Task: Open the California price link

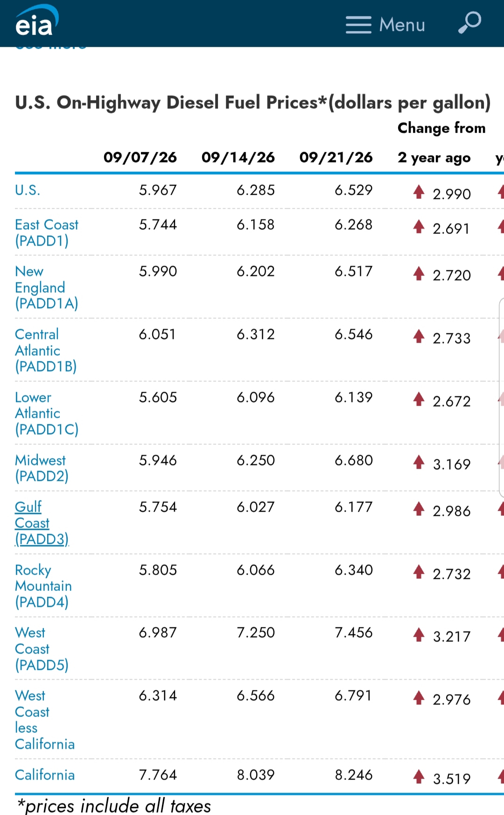Action: point(45,775)
